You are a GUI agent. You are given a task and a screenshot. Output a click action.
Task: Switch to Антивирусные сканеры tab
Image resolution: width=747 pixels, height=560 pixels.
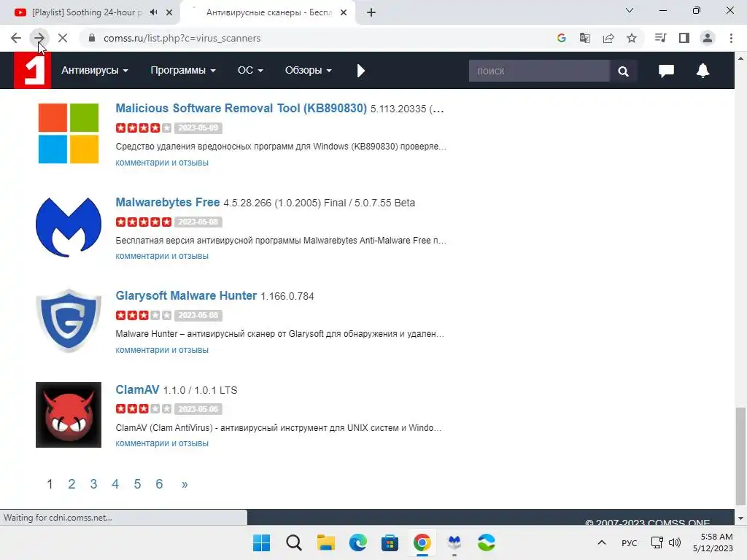click(x=268, y=12)
